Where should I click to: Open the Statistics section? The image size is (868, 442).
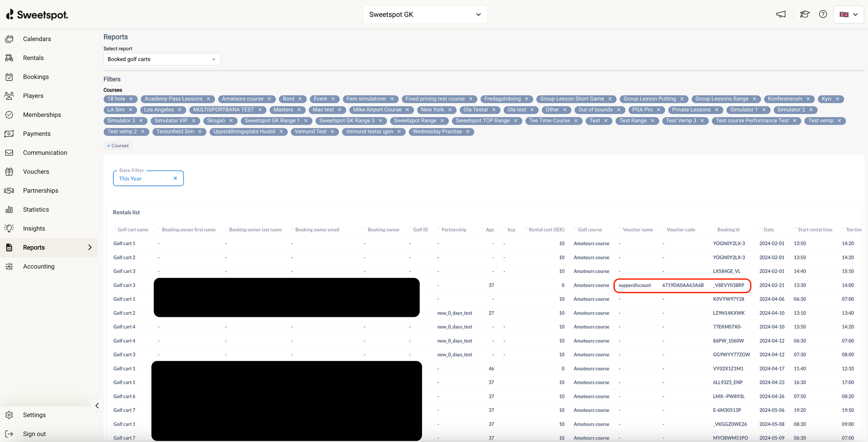pyautogui.click(x=36, y=210)
